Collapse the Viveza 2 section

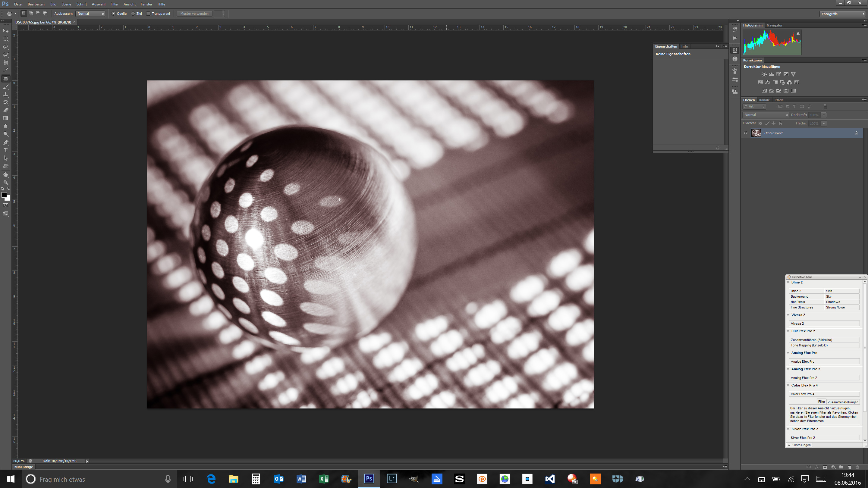(788, 315)
